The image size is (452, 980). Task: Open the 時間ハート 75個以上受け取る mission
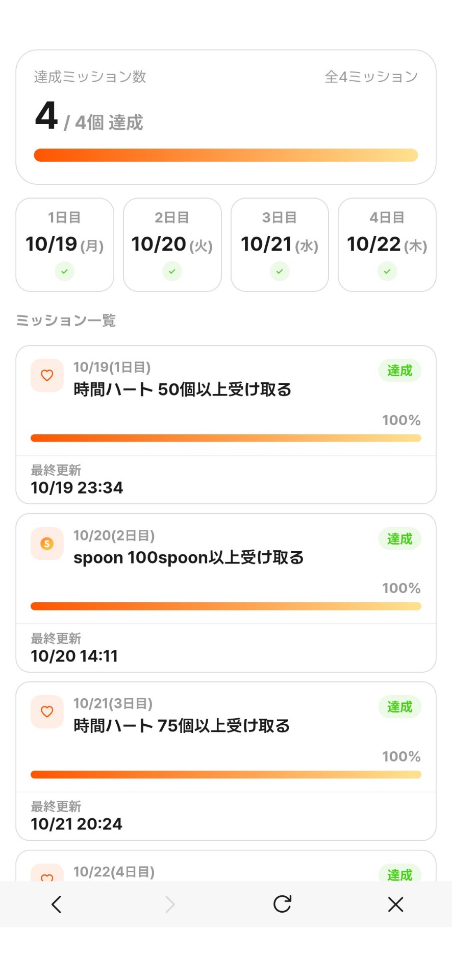[226, 761]
